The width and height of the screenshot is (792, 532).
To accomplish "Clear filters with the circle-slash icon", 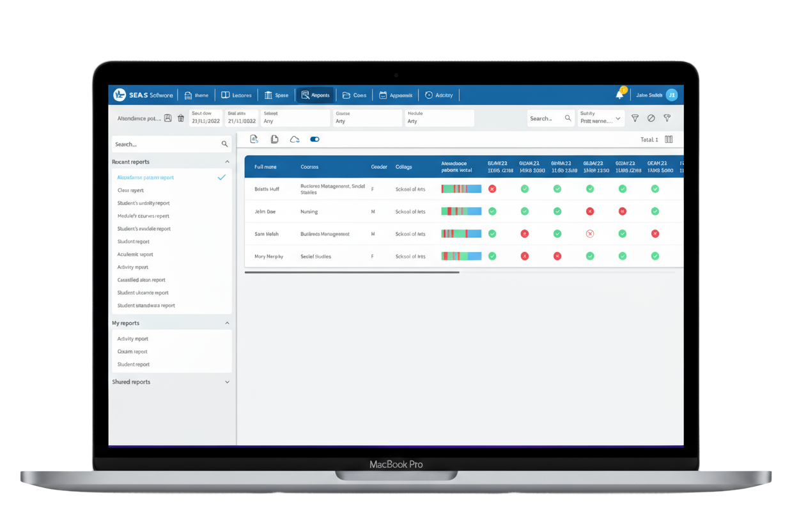I will click(x=651, y=118).
